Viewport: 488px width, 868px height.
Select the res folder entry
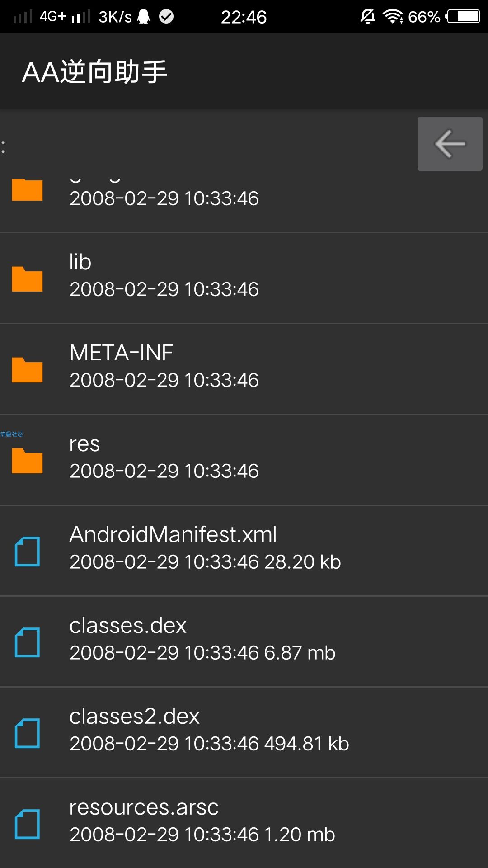tap(244, 460)
